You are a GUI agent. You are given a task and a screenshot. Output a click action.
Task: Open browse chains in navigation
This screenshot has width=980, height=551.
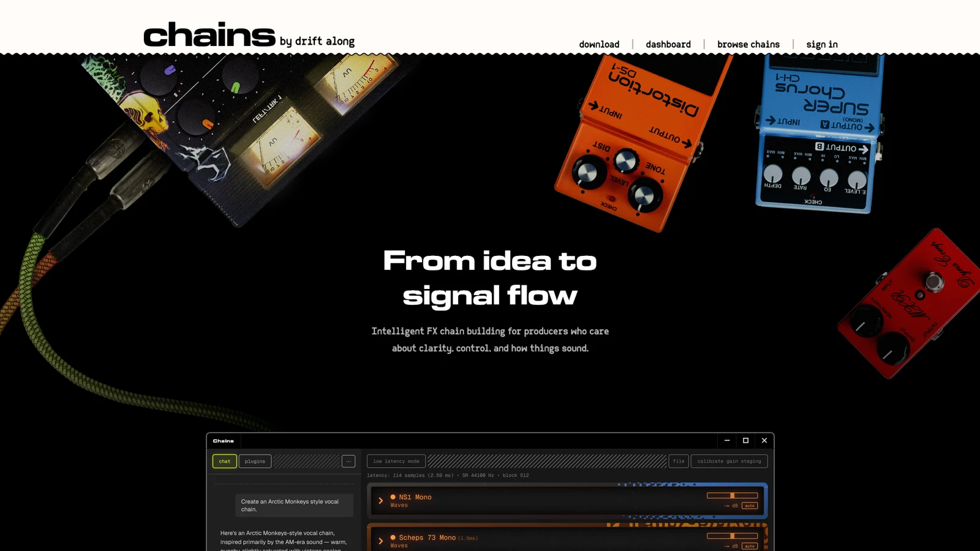pyautogui.click(x=748, y=44)
